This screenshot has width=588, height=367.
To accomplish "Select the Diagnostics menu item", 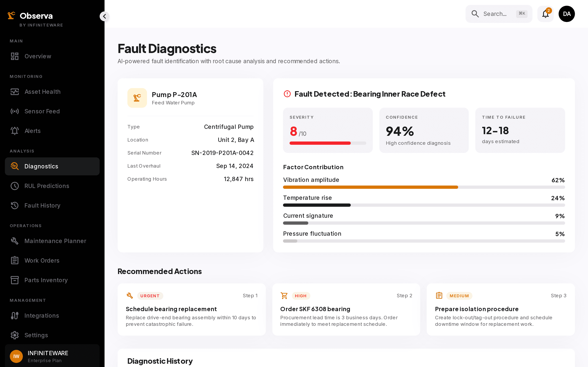I will (x=52, y=166).
